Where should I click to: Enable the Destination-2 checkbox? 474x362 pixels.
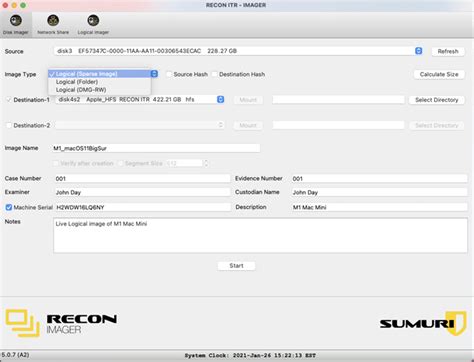click(9, 125)
